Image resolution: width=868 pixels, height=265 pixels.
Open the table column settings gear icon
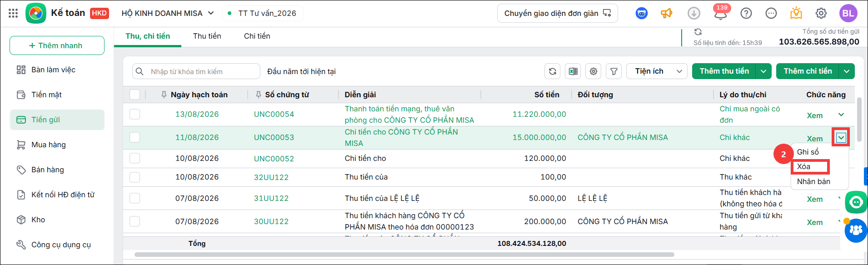594,71
